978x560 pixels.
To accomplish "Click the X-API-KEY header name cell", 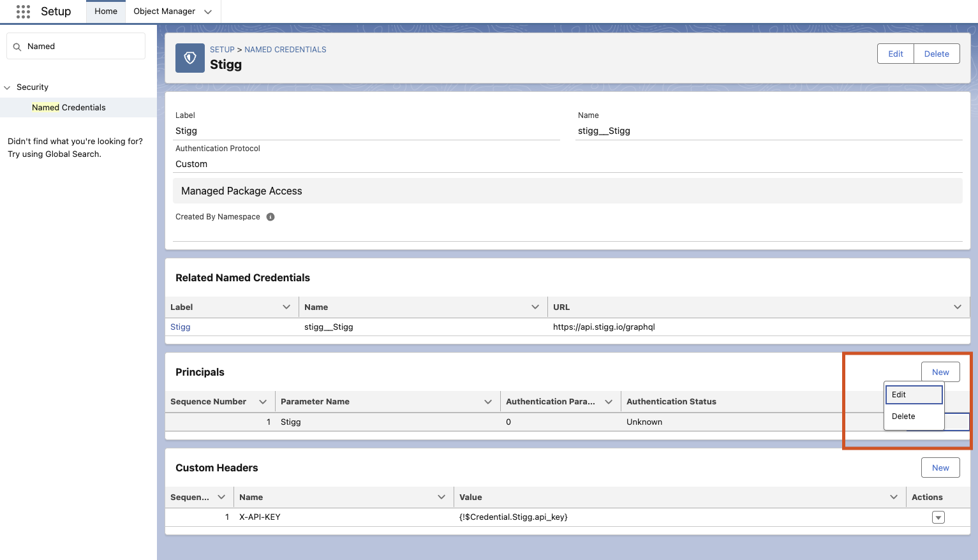I will pyautogui.click(x=260, y=517).
